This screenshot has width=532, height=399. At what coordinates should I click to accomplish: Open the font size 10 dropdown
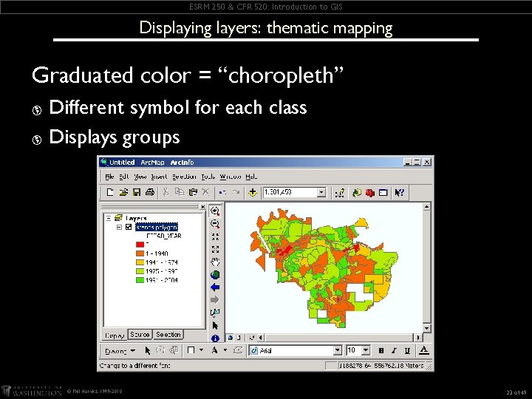366,350
